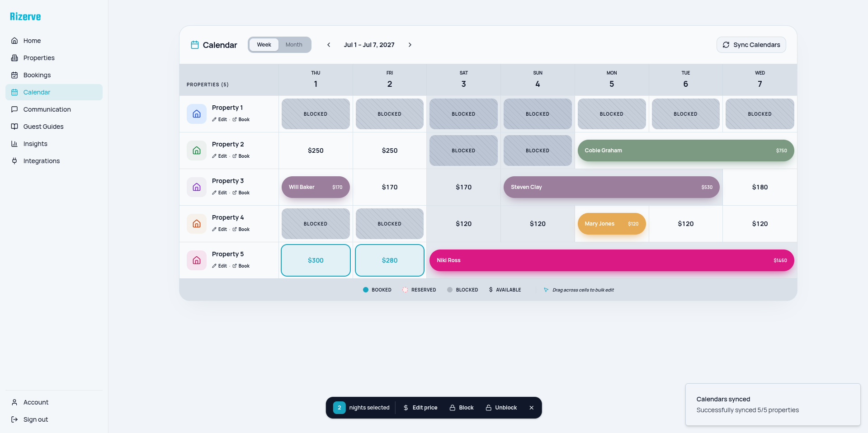Select Property 3 Wednesday $180 cell
This screenshot has height=433, width=868.
(760, 187)
